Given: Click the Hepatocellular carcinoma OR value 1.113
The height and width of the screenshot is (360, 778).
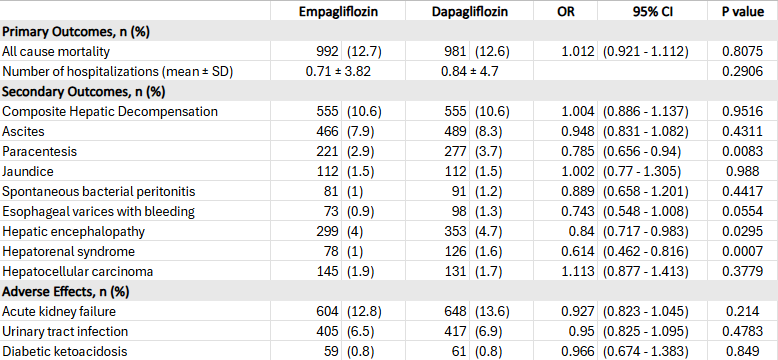Looking at the screenshot, I should [578, 271].
